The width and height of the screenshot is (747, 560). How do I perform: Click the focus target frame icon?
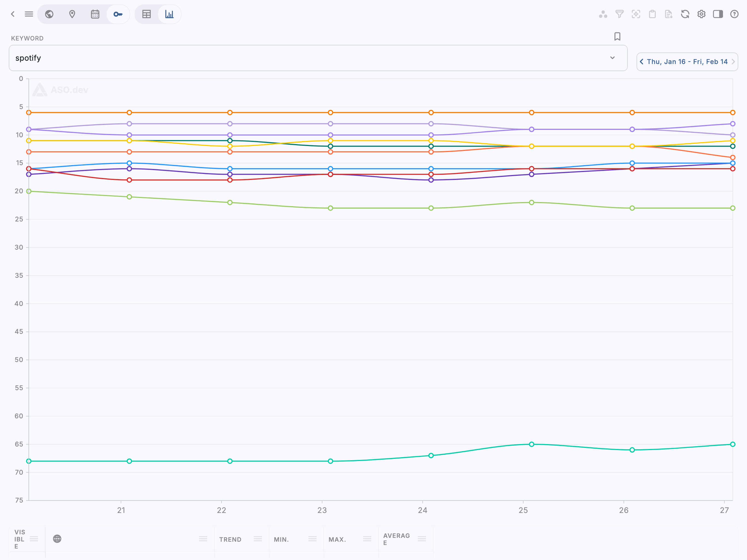tap(636, 14)
